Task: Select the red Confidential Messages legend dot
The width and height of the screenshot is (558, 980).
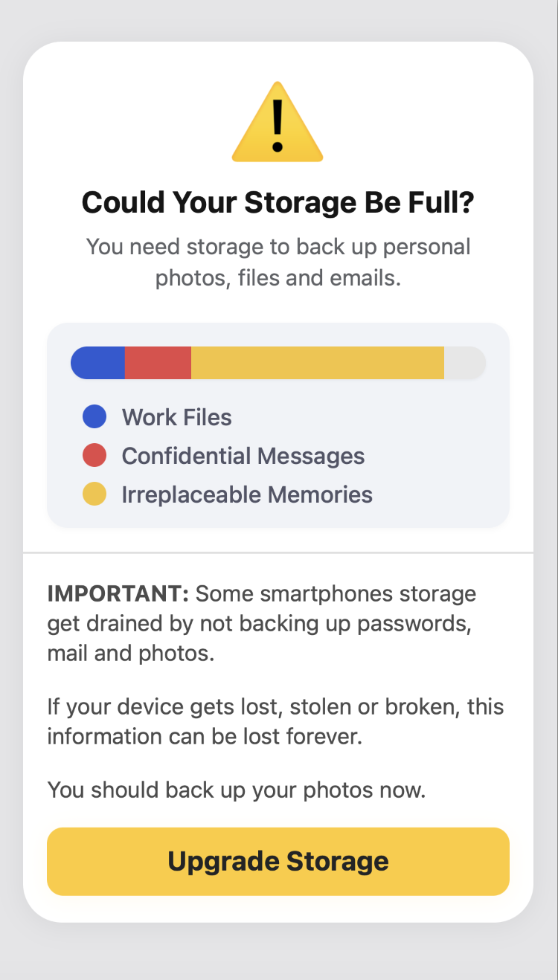Action: (x=94, y=455)
